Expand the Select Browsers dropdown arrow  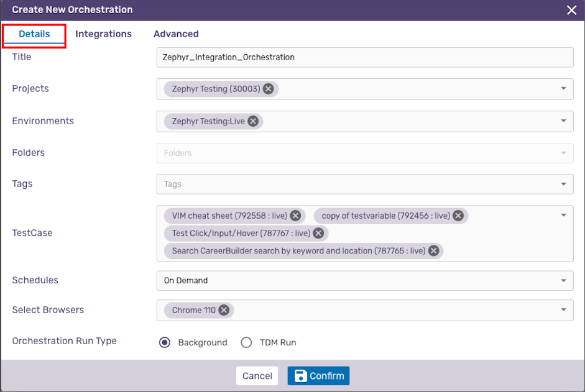[x=563, y=309]
